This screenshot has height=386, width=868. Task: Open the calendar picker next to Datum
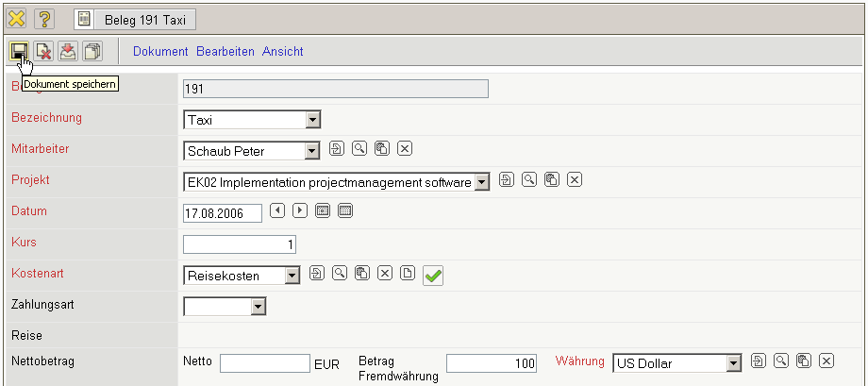tap(345, 210)
